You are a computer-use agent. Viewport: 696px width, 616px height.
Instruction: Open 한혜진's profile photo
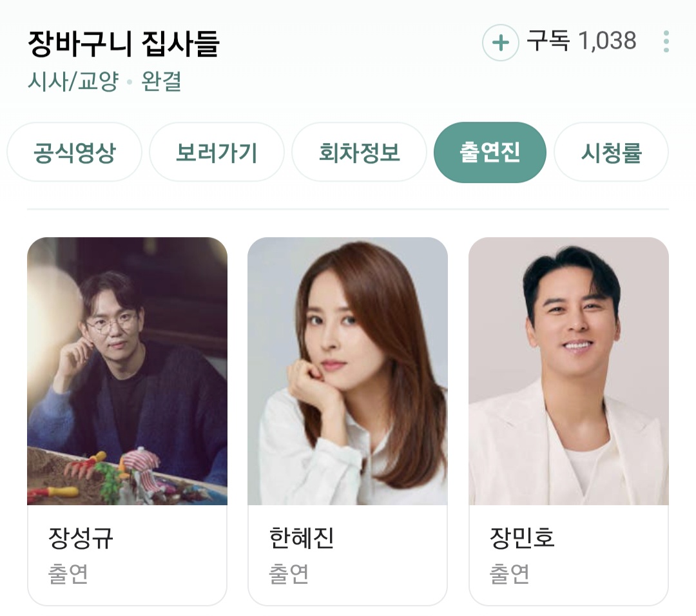347,371
